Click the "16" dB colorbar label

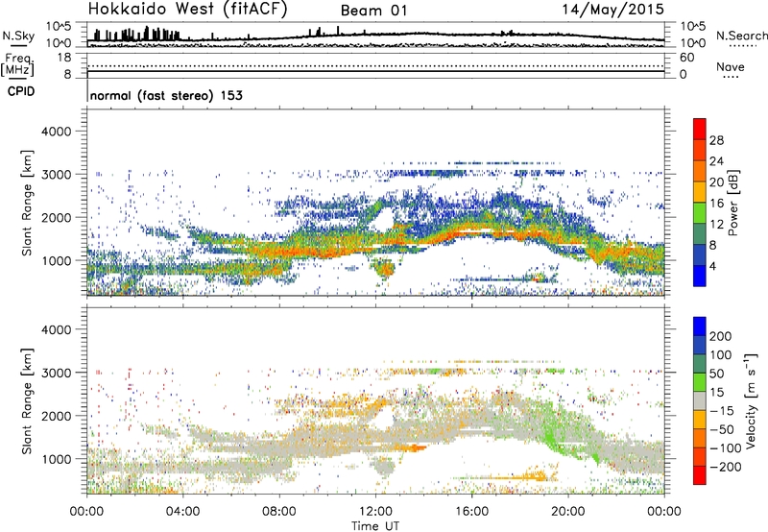click(x=716, y=204)
